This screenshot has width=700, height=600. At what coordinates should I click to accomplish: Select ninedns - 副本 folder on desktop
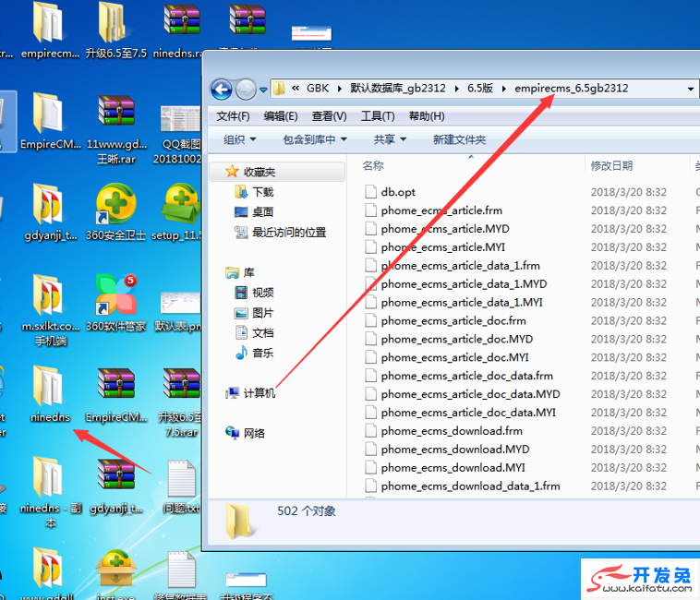click(51, 493)
